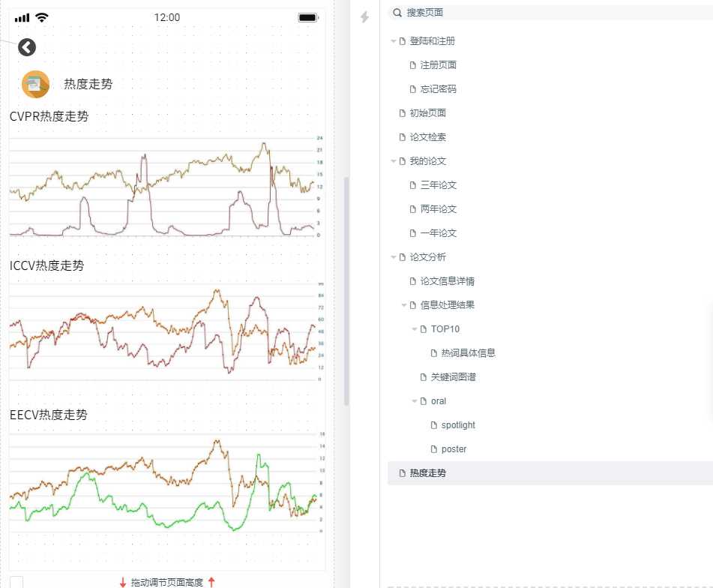Viewport: 713px width, 588px height.
Task: Click the 热度走势 title in phone header
Action: point(88,84)
